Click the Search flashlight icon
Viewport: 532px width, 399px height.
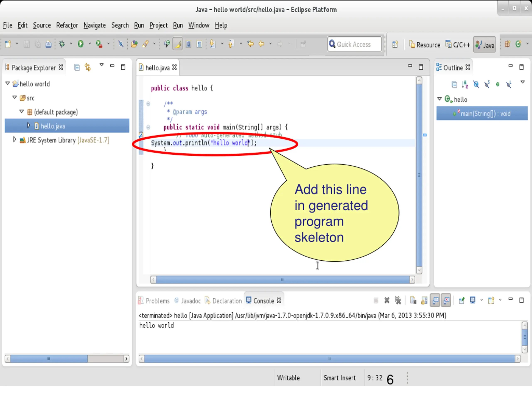coord(145,44)
